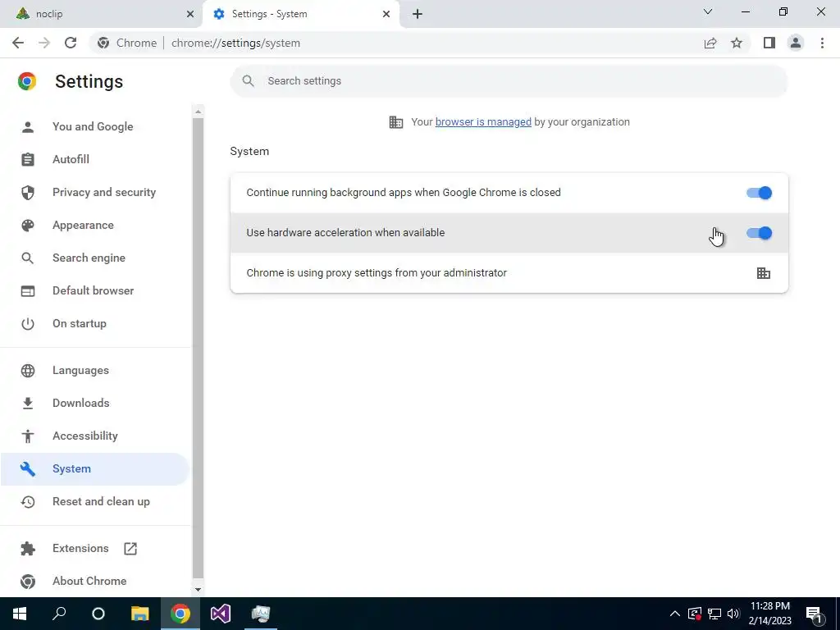Click the volume speaker tray icon
Image resolution: width=840 pixels, height=630 pixels.
[x=733, y=614]
